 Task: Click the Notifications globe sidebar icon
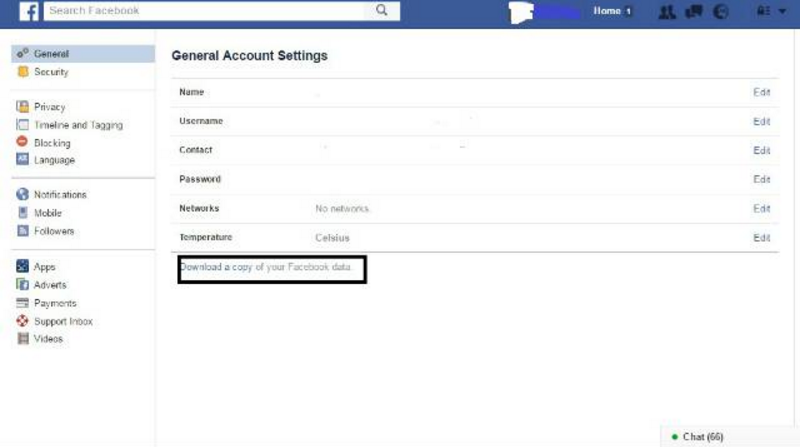pos(22,194)
